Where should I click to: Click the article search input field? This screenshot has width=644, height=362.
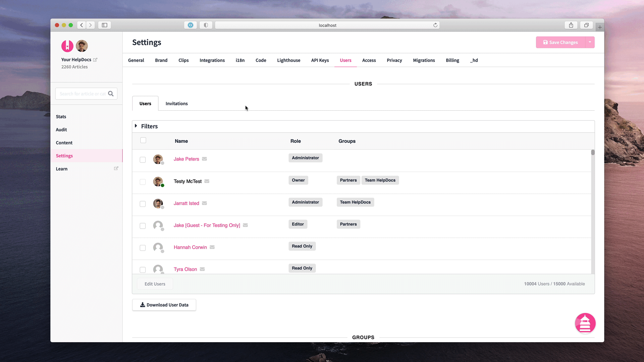82,94
